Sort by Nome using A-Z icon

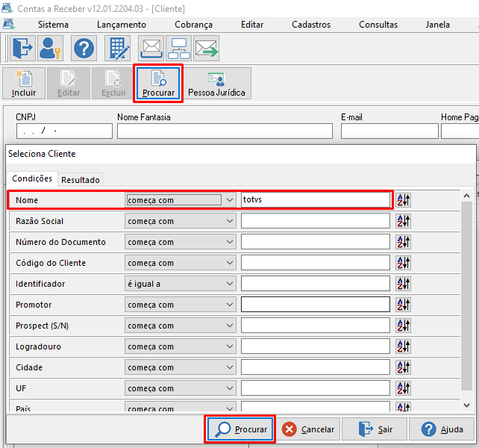403,200
